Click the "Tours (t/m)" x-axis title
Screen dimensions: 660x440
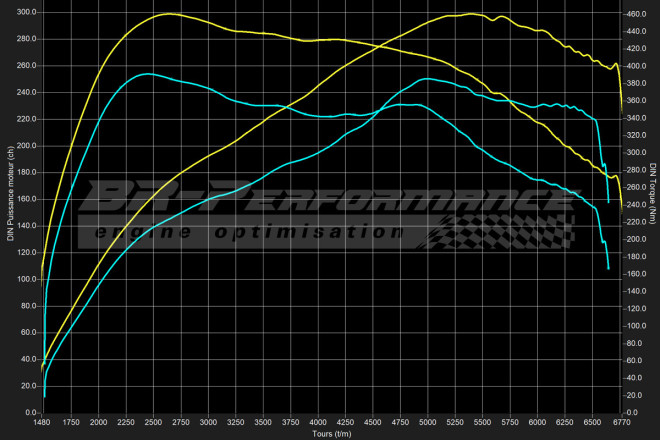(330, 433)
